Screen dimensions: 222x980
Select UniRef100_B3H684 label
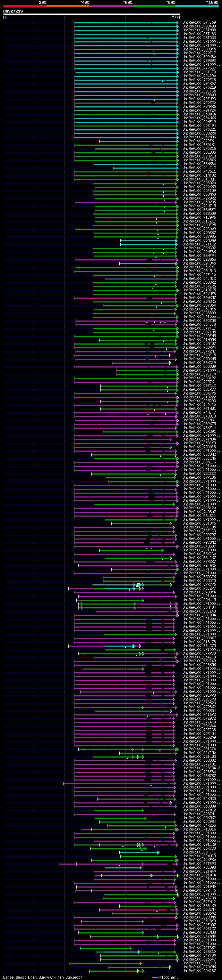[199, 164]
